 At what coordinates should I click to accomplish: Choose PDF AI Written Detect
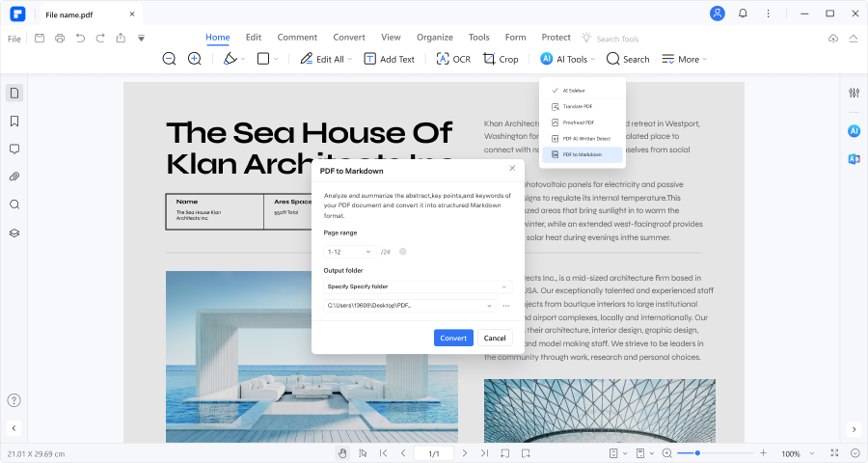tap(583, 139)
